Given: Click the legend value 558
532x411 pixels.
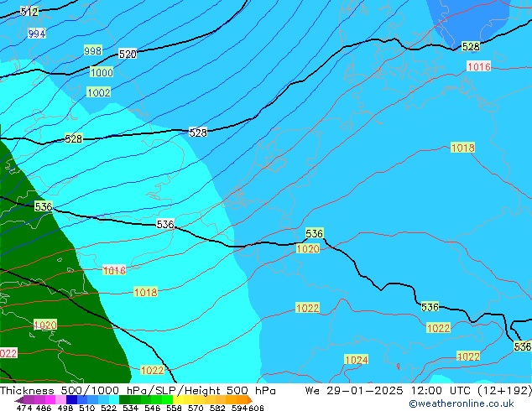Looking at the screenshot, I should point(174,408).
